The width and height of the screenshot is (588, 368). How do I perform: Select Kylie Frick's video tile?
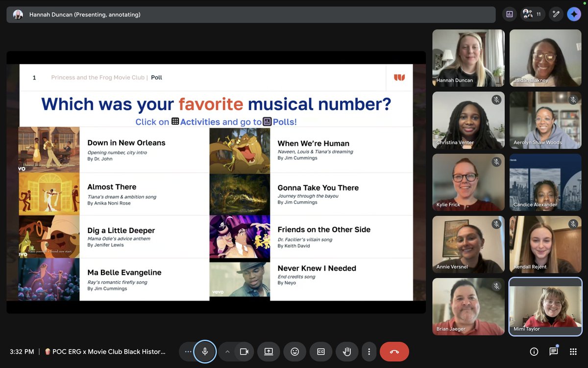[468, 183]
